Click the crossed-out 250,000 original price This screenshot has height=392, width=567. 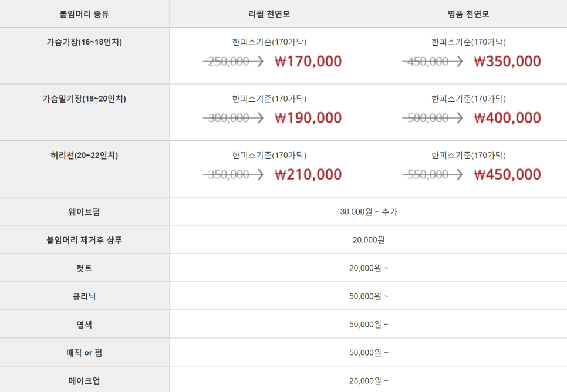point(228,62)
